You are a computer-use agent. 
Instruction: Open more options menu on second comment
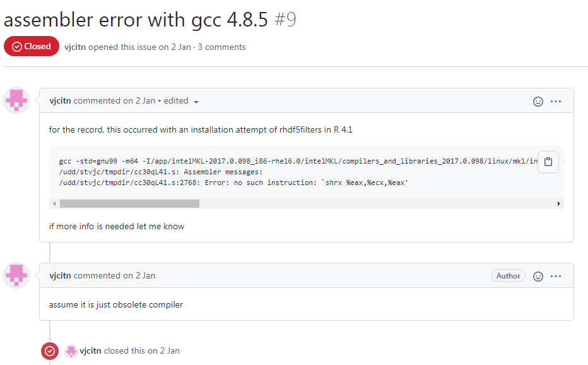[x=556, y=276]
